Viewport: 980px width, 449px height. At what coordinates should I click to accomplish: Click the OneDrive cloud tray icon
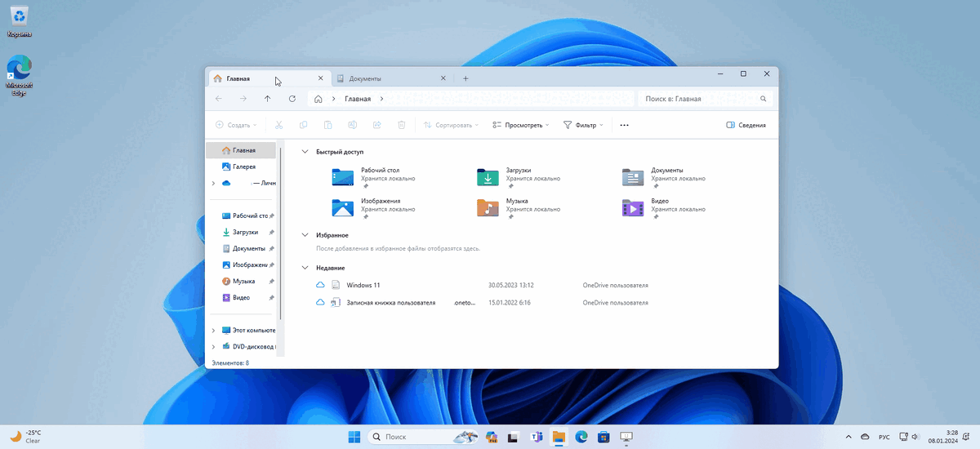866,437
